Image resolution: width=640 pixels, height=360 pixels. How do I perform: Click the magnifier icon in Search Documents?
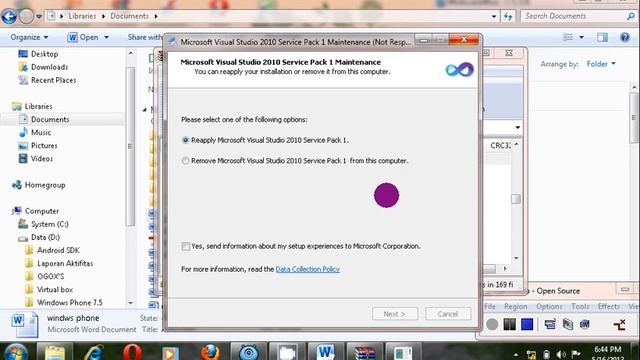point(631,16)
